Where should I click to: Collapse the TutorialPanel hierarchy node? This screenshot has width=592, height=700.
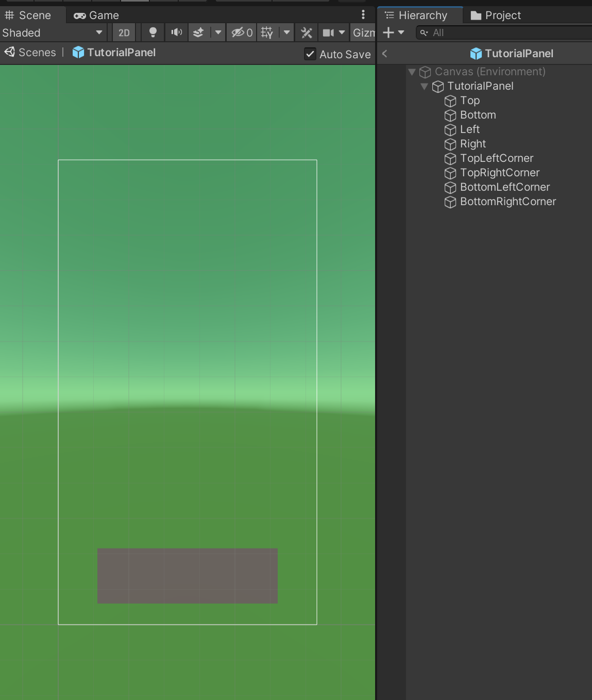coord(424,86)
